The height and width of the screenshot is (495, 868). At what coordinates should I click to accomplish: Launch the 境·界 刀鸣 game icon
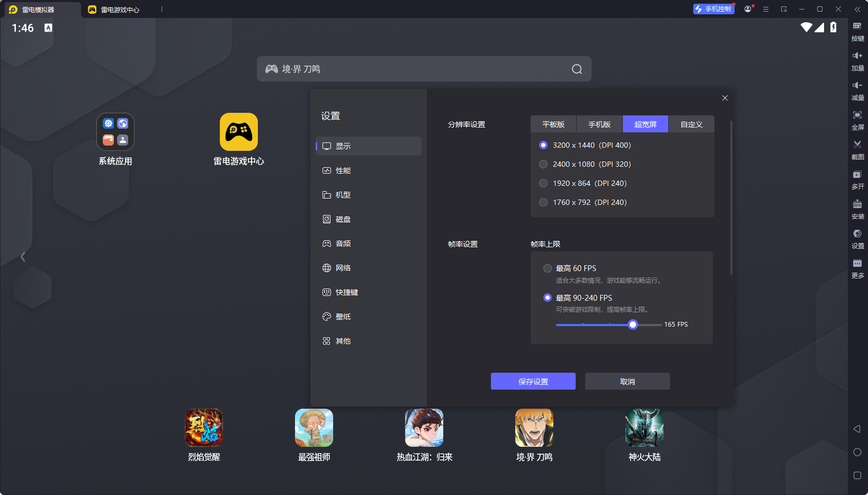click(534, 428)
